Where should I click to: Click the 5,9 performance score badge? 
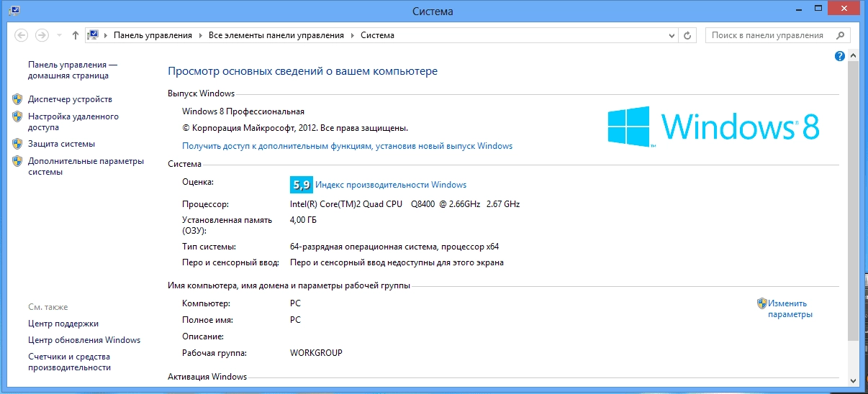(301, 185)
